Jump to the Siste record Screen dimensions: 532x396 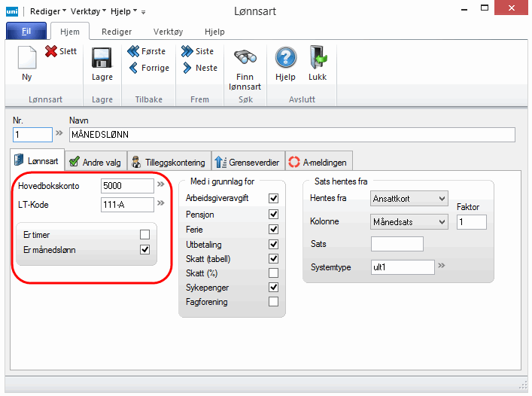[x=187, y=51]
